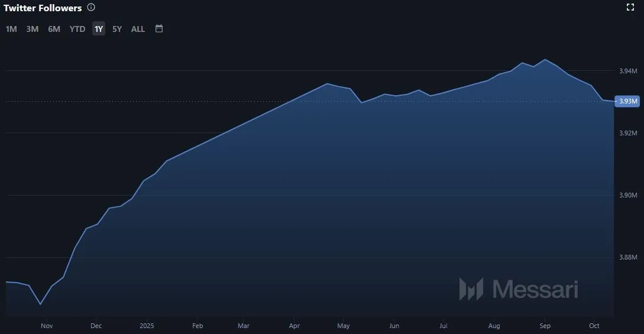Switch chart to 5Y range
This screenshot has height=334, width=644.
click(x=117, y=29)
